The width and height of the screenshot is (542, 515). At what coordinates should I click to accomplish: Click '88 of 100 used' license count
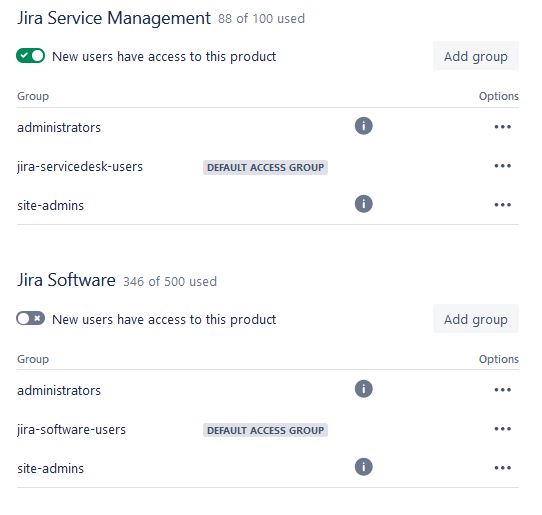(x=261, y=19)
